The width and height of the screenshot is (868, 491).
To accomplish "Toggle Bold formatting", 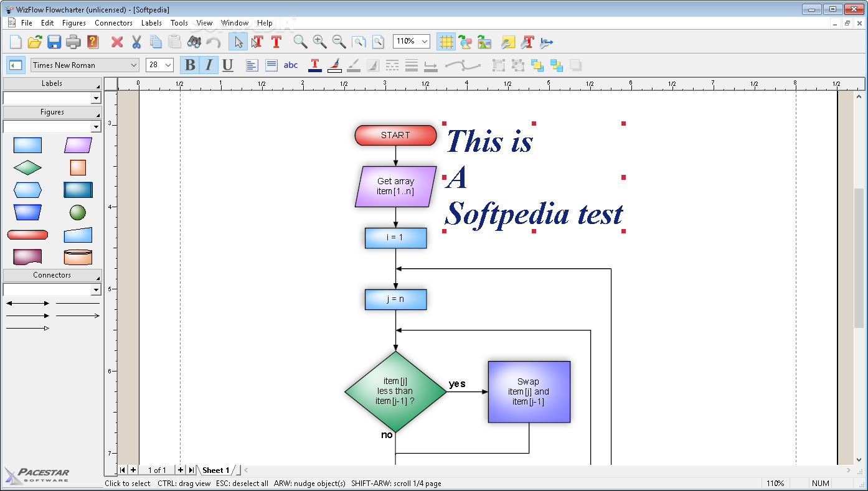I will [x=190, y=65].
